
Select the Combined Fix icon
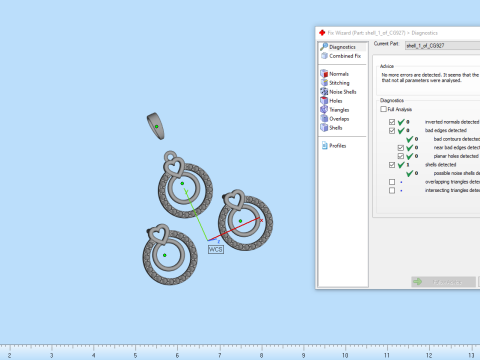click(x=324, y=56)
